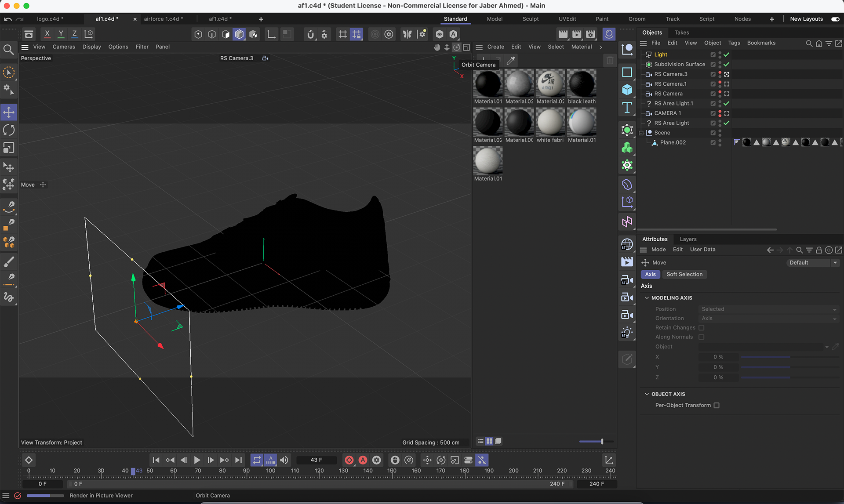
Task: Toggle the New Layouts switch
Action: [835, 19]
